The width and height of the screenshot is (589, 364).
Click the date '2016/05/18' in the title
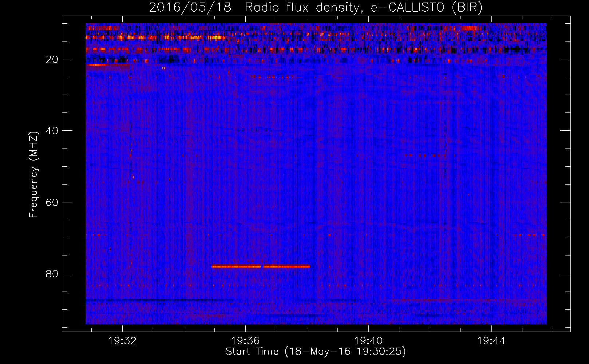pyautogui.click(x=190, y=8)
